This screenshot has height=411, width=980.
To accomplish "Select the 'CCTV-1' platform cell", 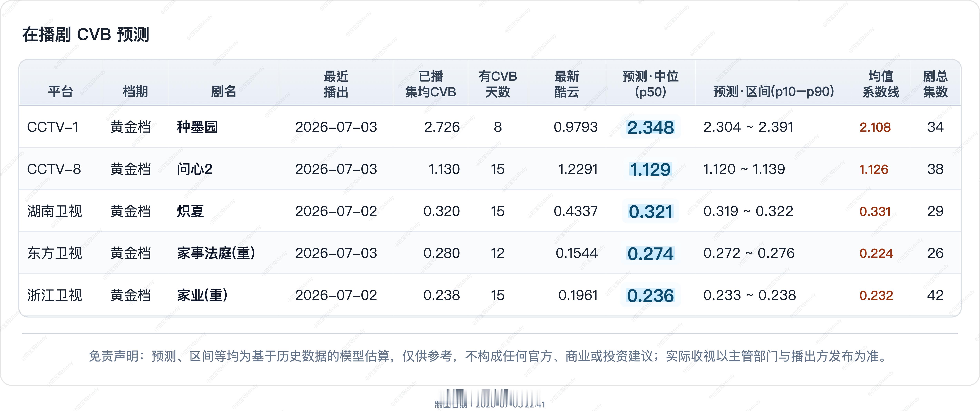I will [x=53, y=127].
